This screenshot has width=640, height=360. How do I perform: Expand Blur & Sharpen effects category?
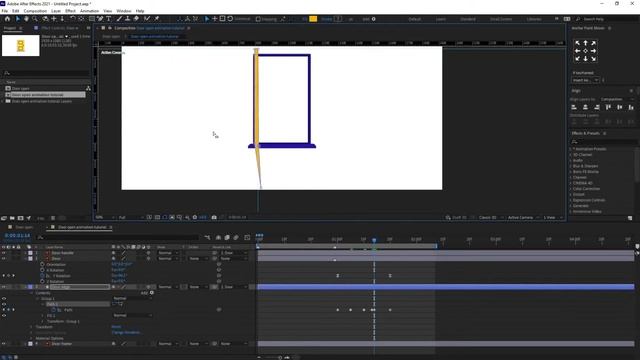click(x=571, y=166)
